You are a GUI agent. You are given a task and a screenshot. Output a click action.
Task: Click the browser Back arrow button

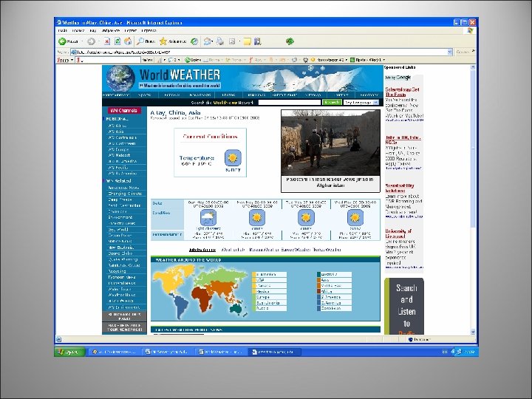pyautogui.click(x=62, y=41)
